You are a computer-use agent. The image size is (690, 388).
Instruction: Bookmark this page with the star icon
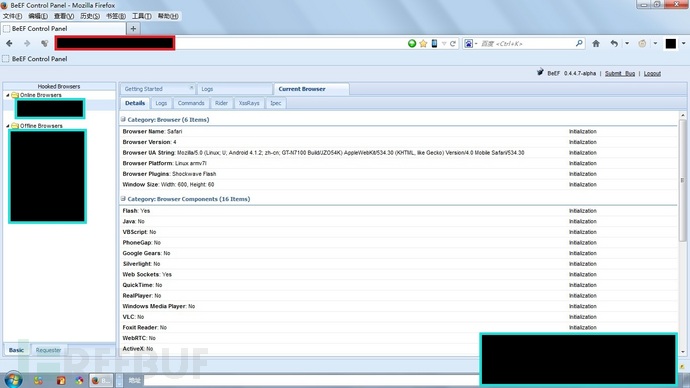point(423,43)
